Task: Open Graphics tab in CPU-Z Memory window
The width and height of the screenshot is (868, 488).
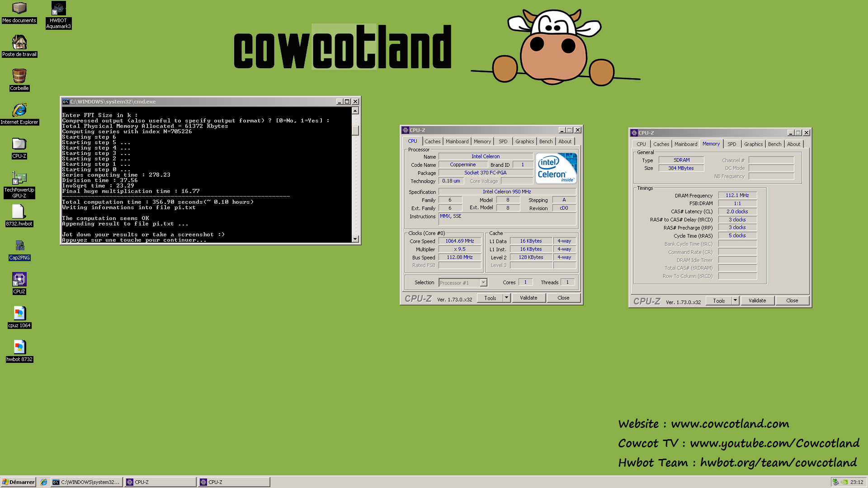Action: (x=753, y=144)
